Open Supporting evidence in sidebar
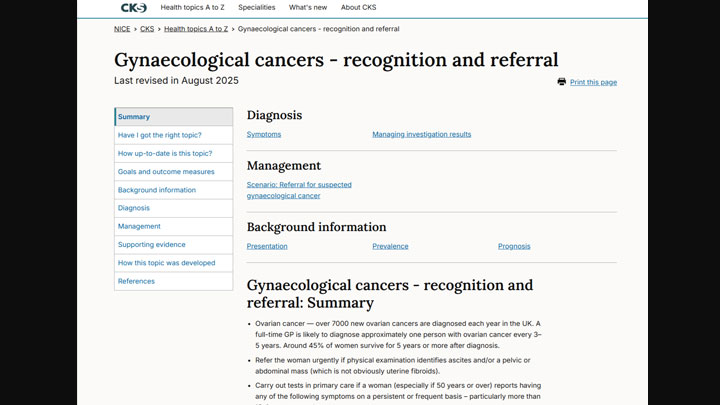Viewport: 720px width, 405px height. pyautogui.click(x=151, y=245)
